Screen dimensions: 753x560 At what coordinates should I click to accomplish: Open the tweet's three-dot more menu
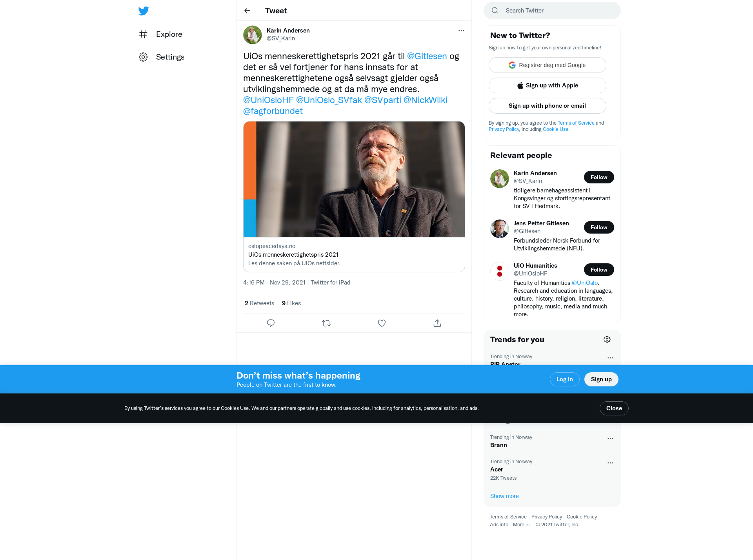(x=461, y=31)
